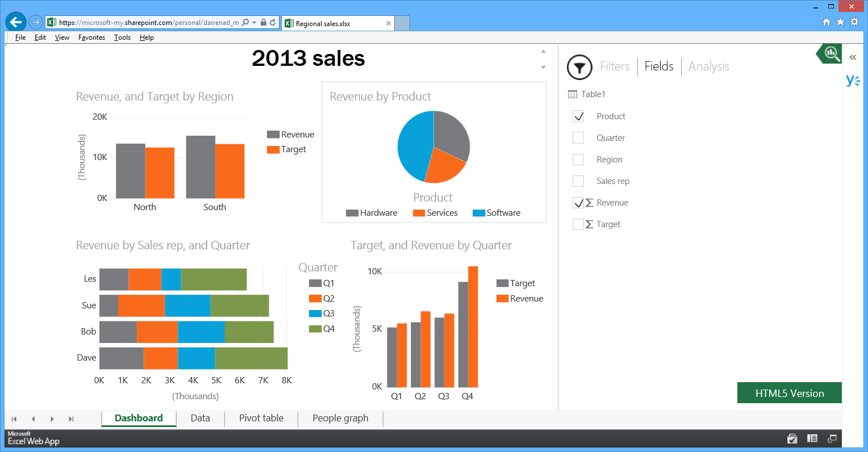Viewport: 868px width, 452px height.
Task: Click the "Revenue by Product" chart title
Action: click(380, 97)
